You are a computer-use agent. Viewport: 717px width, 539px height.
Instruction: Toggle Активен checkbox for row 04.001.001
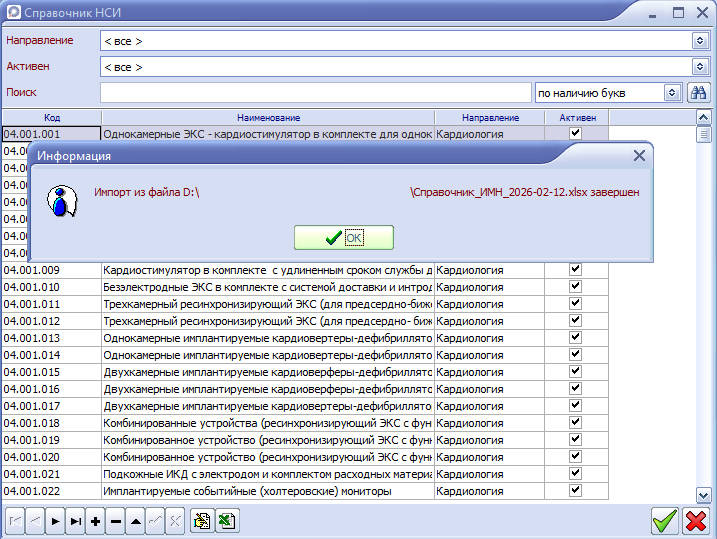click(x=575, y=133)
